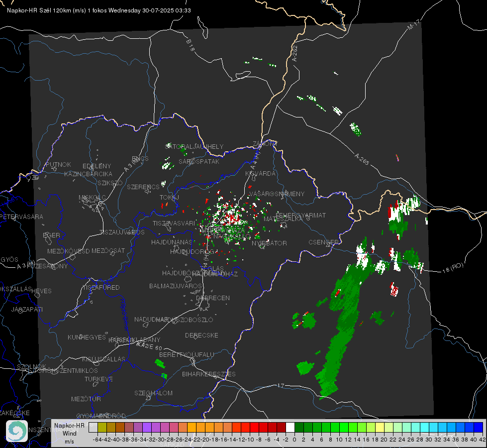Choose the olive swatch at the legend's left end
The height and width of the screenshot is (448, 487).
click(102, 427)
